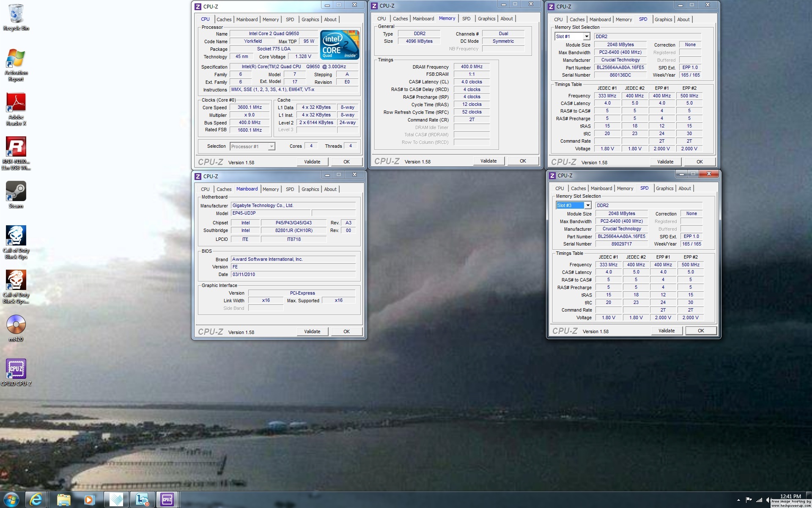Switch to the SPD tab in the Memory window
The image size is (812, 508).
(466, 19)
